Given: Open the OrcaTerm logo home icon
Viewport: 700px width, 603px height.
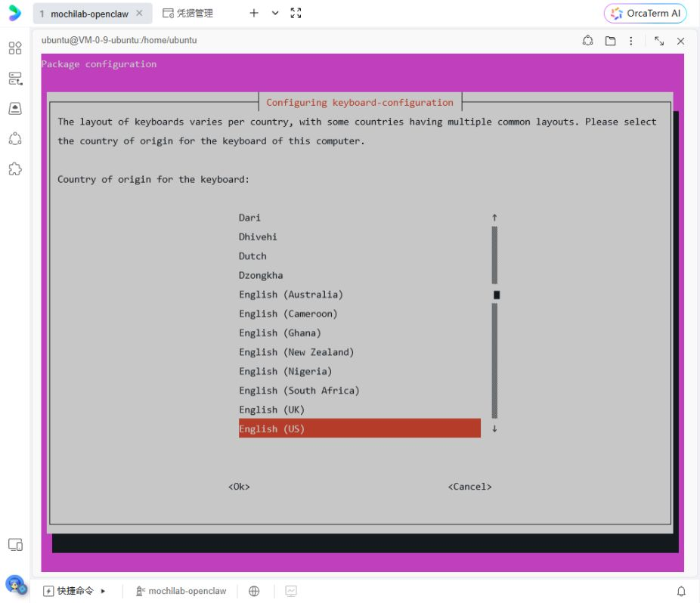Looking at the screenshot, I should click(x=14, y=13).
